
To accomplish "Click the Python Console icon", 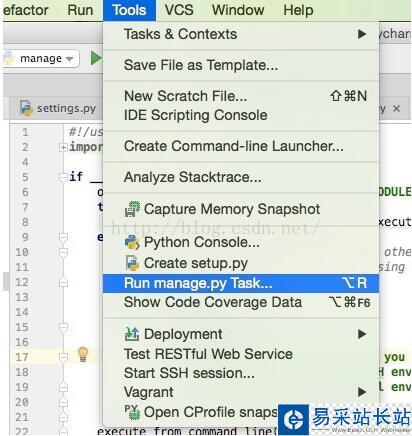I will (132, 242).
